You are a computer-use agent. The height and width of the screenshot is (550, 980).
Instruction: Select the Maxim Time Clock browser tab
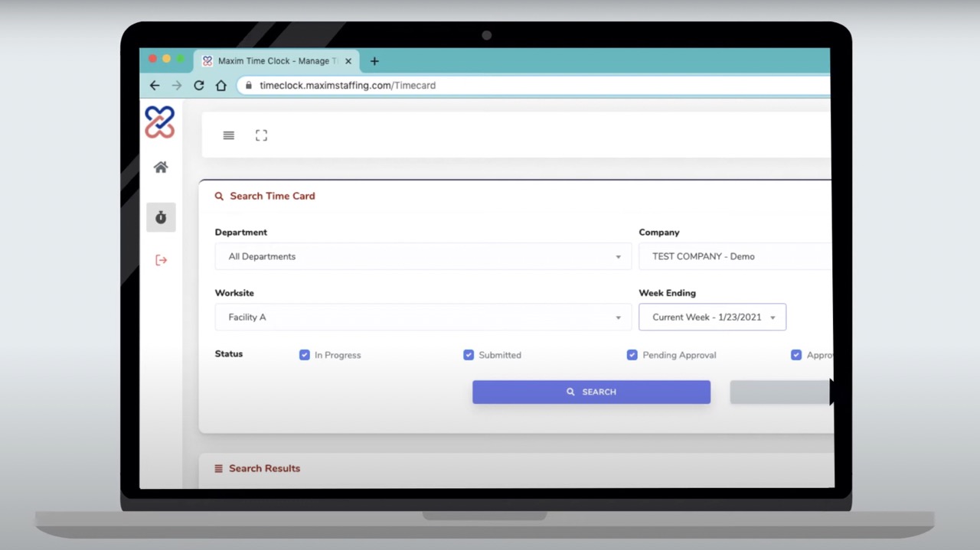tap(276, 61)
